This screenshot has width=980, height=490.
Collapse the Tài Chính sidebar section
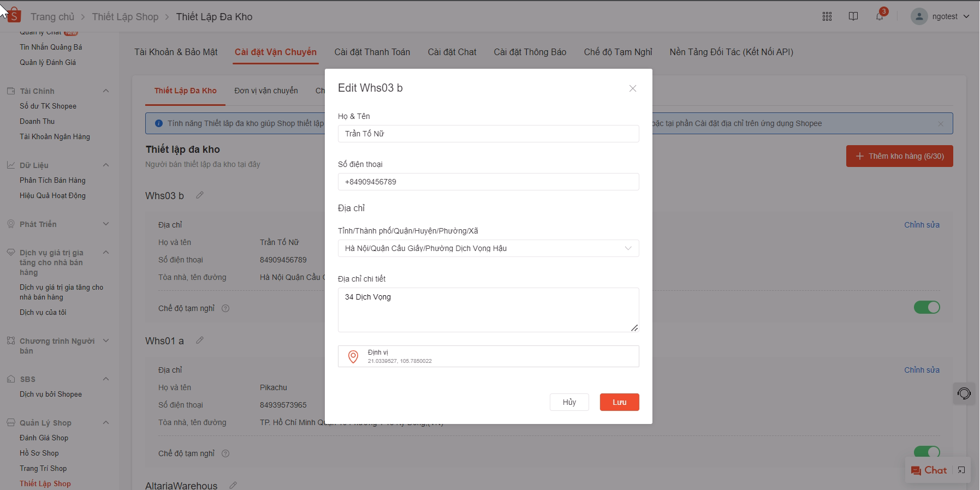pyautogui.click(x=106, y=91)
